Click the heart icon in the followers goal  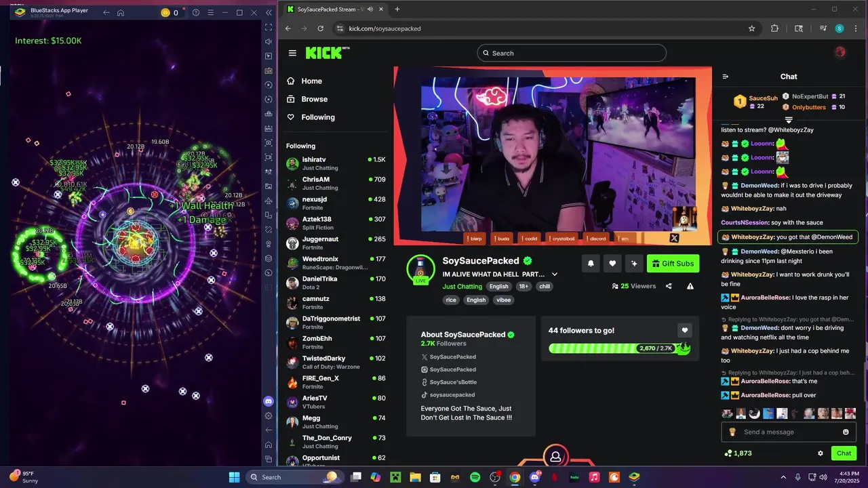pyautogui.click(x=684, y=331)
